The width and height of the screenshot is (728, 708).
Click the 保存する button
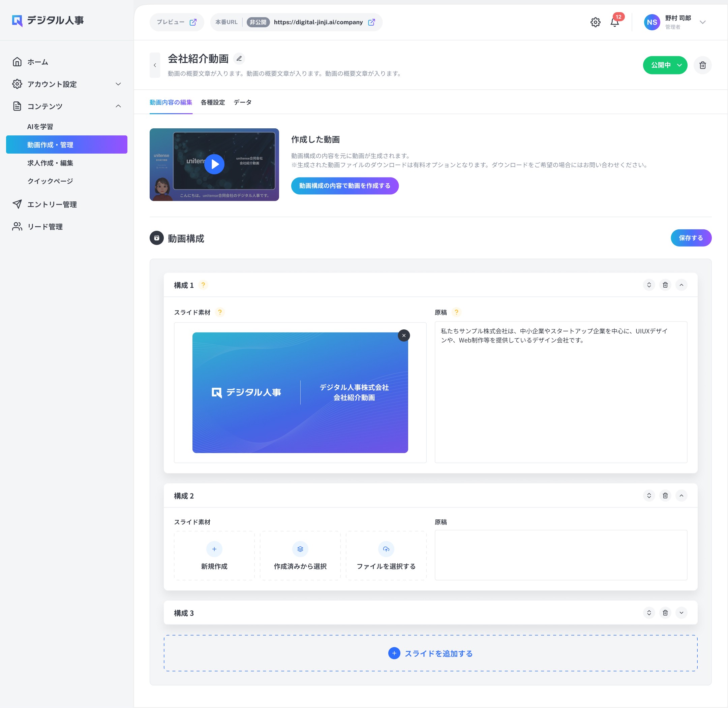point(691,237)
